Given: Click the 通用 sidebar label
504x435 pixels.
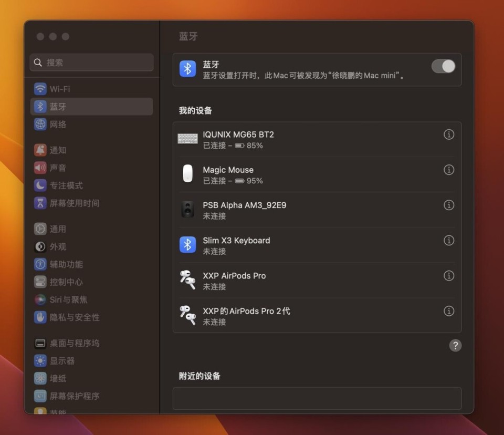Looking at the screenshot, I should (58, 229).
